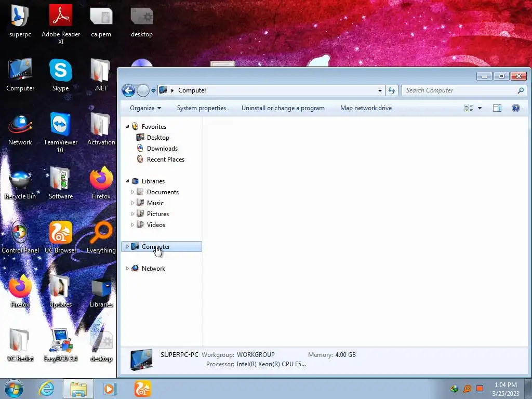The width and height of the screenshot is (532, 399).
Task: Open the view options dropdown arrow
Action: [480, 108]
